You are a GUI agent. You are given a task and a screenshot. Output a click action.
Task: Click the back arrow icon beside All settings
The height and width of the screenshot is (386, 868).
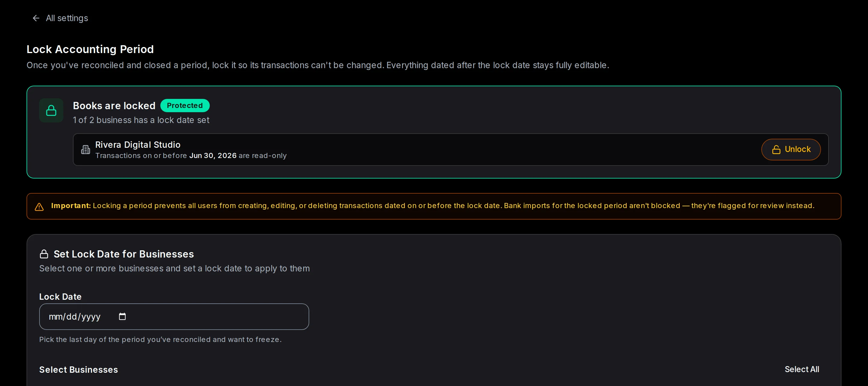click(36, 18)
